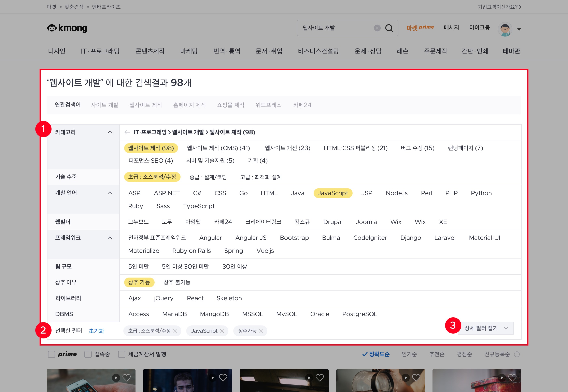Check the 세금계산서 발행 checkbox
Image resolution: width=568 pixels, height=392 pixels.
pyautogui.click(x=122, y=354)
